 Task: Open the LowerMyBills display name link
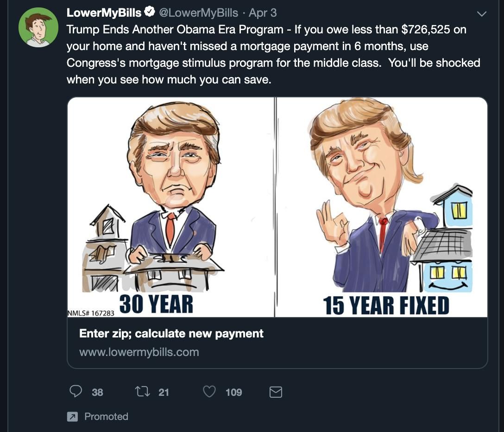point(104,13)
